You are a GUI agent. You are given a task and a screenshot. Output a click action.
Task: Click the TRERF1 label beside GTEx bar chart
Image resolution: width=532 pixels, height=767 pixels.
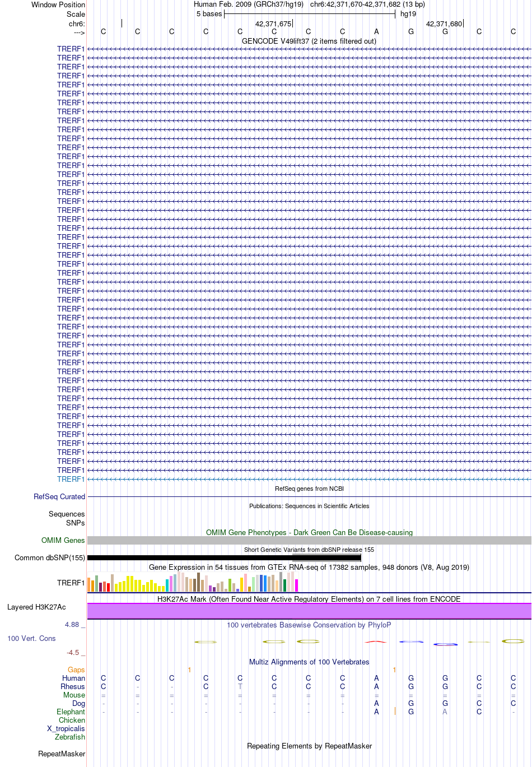pos(71,583)
